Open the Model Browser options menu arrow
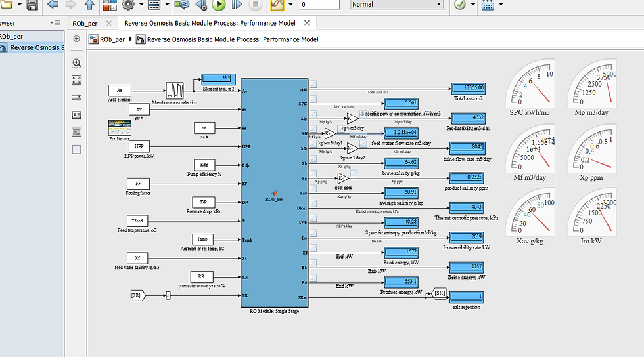Viewport: 644px width, 357px height. click(55, 23)
